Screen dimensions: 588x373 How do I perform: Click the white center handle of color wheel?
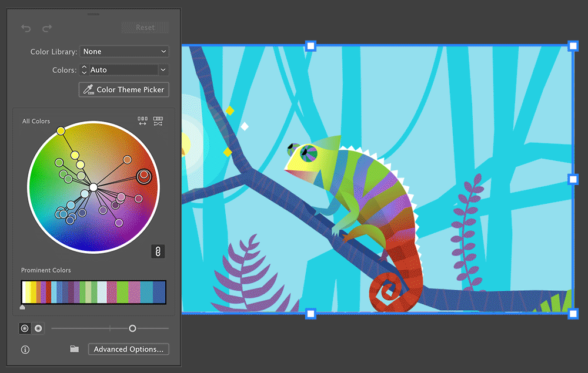pos(92,187)
